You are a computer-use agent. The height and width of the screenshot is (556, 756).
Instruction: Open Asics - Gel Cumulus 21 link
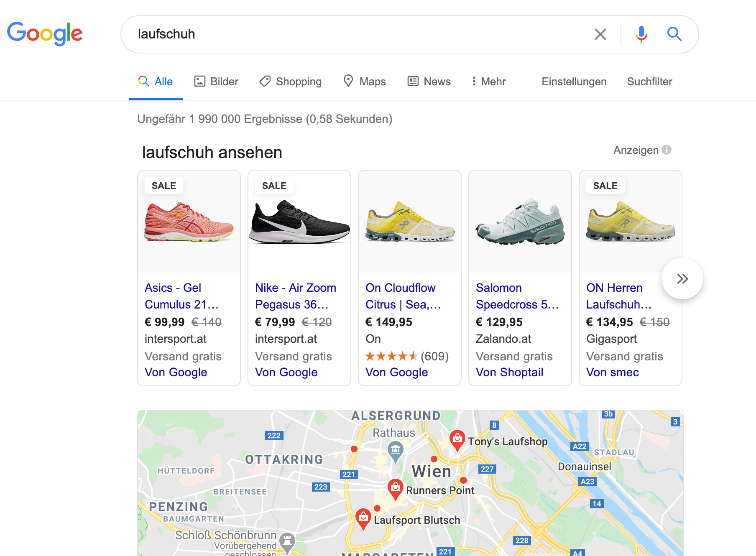point(181,296)
